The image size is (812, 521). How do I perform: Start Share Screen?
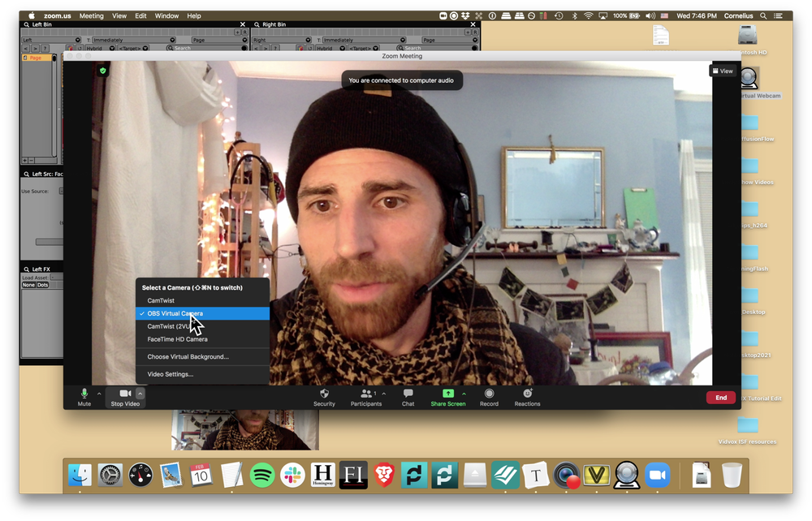coord(448,398)
